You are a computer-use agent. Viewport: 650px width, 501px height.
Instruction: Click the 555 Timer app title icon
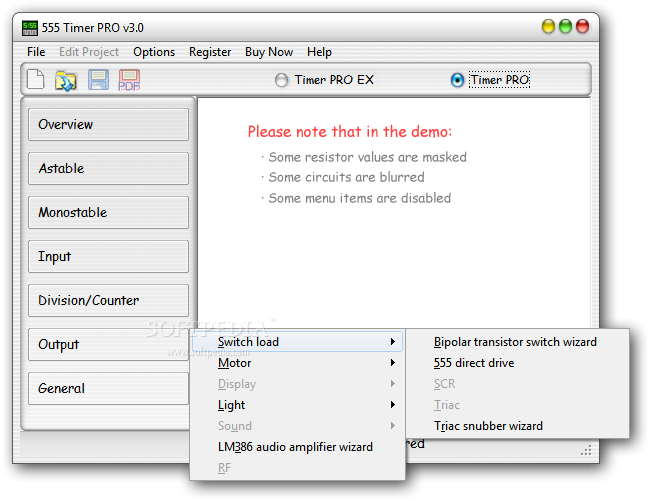click(x=29, y=28)
